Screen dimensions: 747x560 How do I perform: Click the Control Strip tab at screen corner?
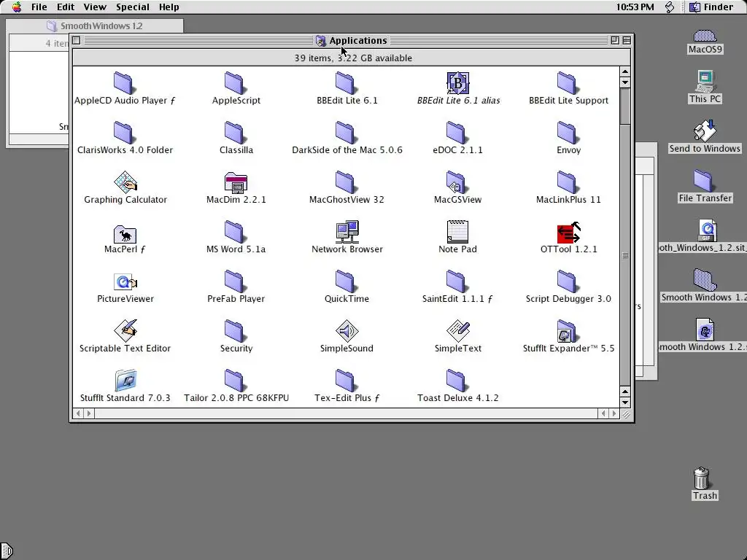point(6,551)
